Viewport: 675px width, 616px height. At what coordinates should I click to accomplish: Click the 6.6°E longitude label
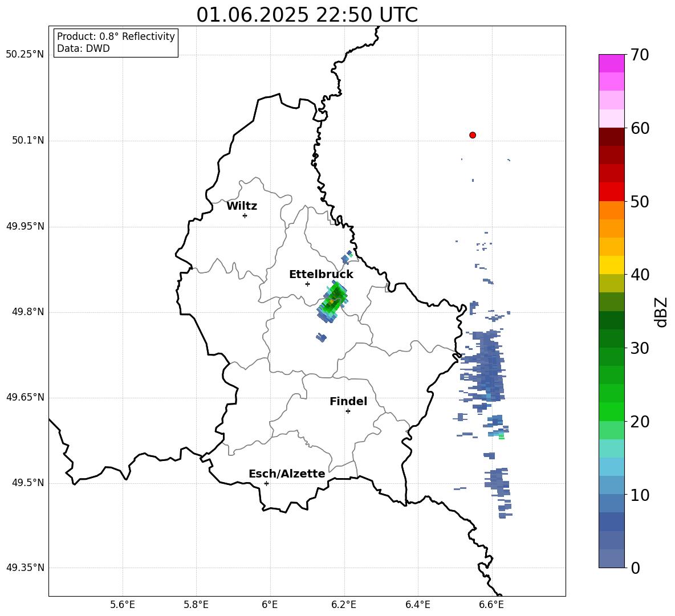click(491, 605)
